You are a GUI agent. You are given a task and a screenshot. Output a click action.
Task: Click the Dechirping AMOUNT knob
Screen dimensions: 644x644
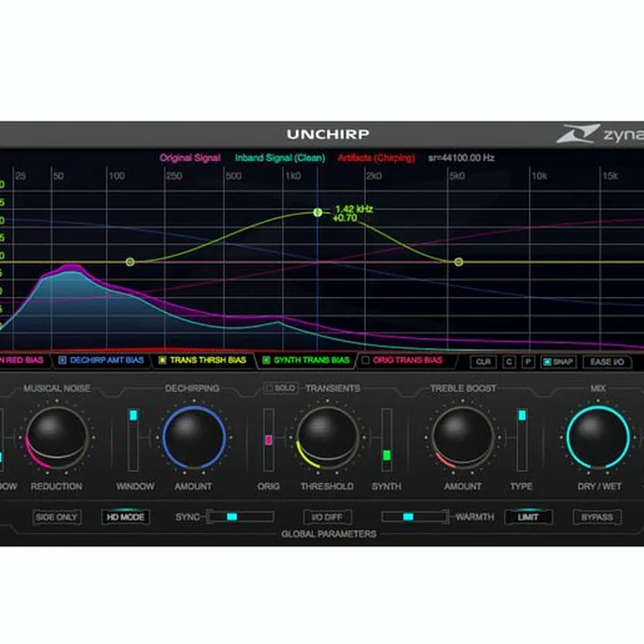(194, 437)
